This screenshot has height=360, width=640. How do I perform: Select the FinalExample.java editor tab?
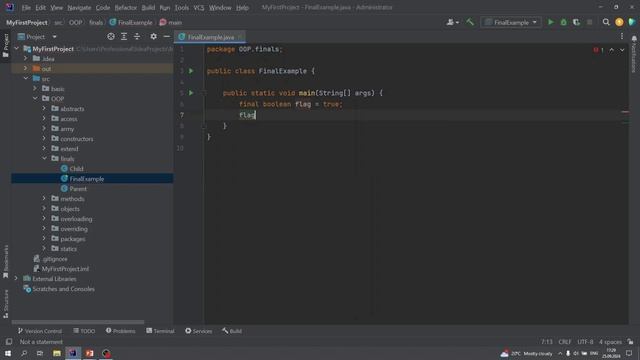(x=210, y=37)
